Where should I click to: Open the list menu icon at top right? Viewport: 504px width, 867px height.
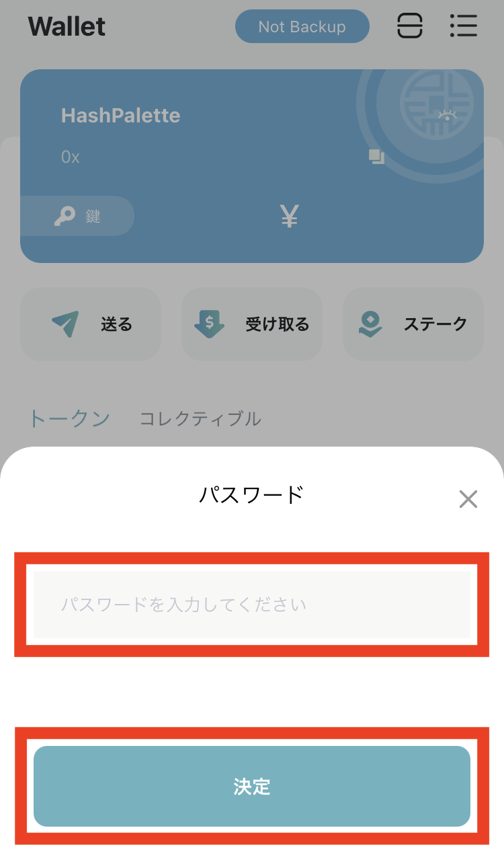[463, 26]
